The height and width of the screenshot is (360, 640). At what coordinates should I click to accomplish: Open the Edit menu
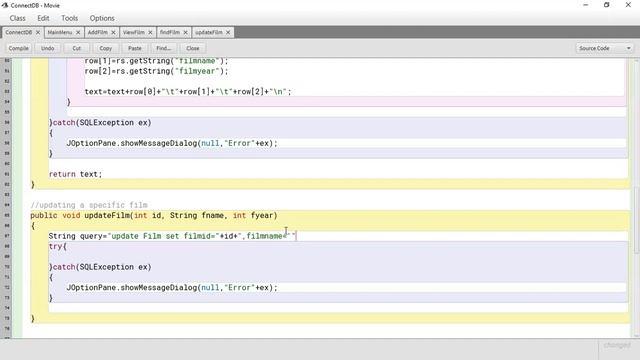[x=43, y=18]
